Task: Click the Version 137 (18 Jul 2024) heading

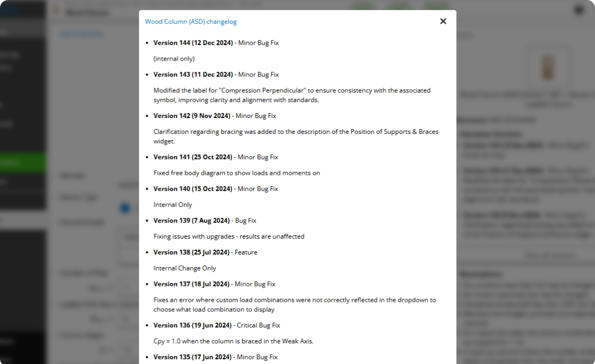Action: coord(215,284)
